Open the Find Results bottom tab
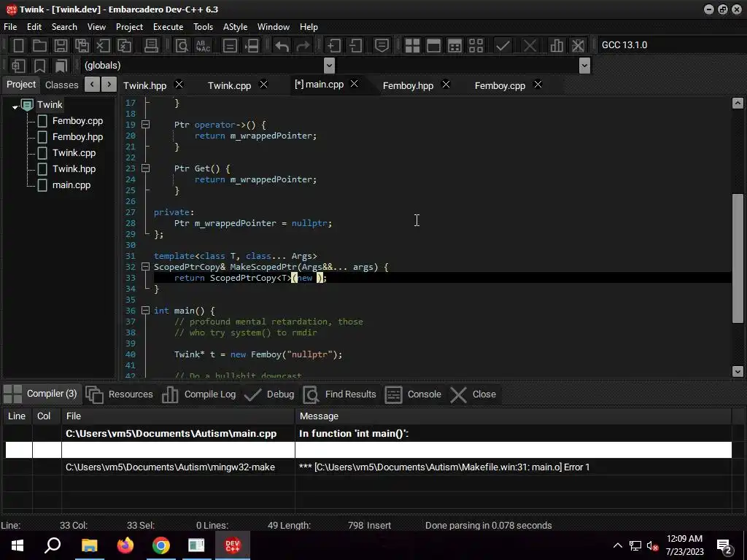747x560 pixels. (x=340, y=394)
